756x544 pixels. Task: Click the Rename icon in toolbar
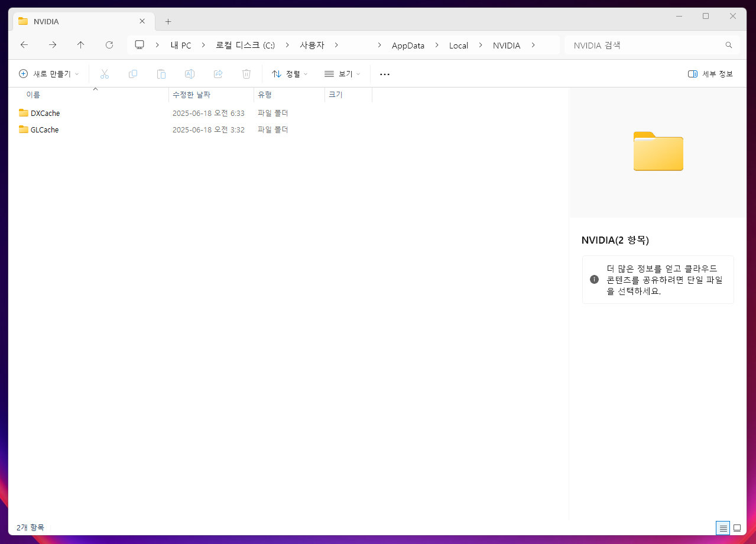tap(190, 74)
